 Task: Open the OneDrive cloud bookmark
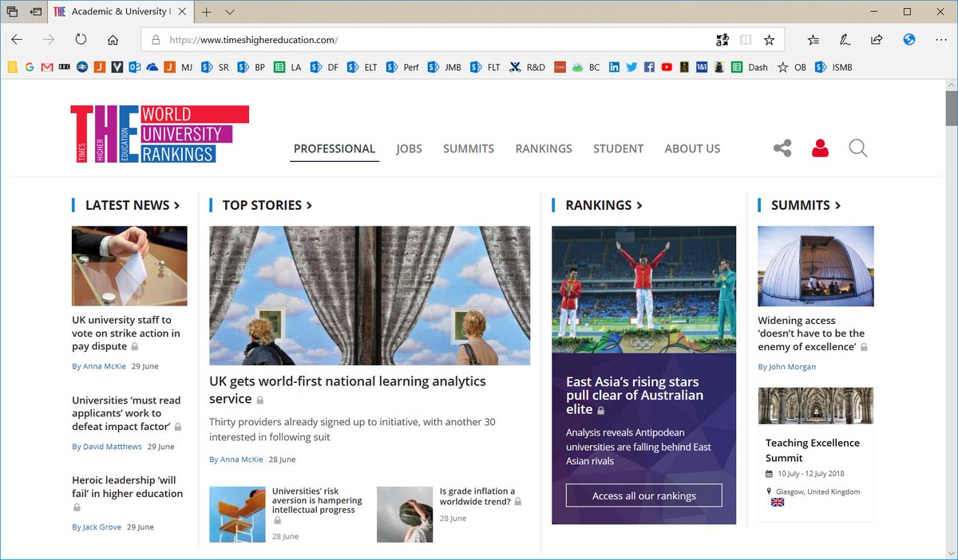tap(152, 67)
